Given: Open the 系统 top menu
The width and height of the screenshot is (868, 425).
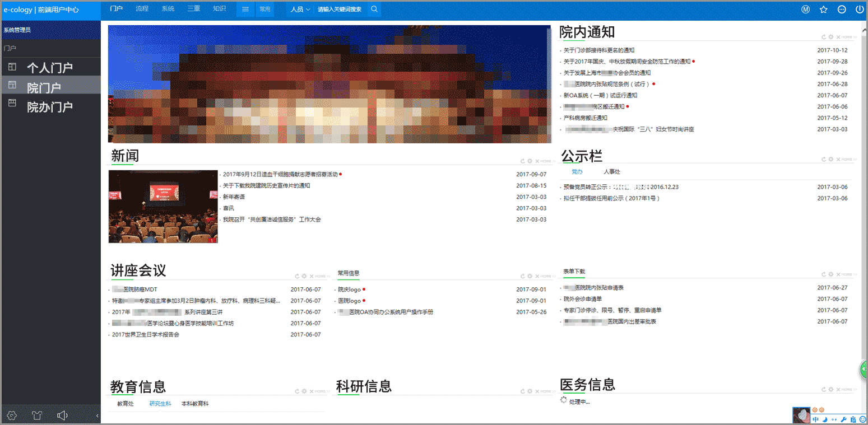Looking at the screenshot, I should [x=168, y=9].
